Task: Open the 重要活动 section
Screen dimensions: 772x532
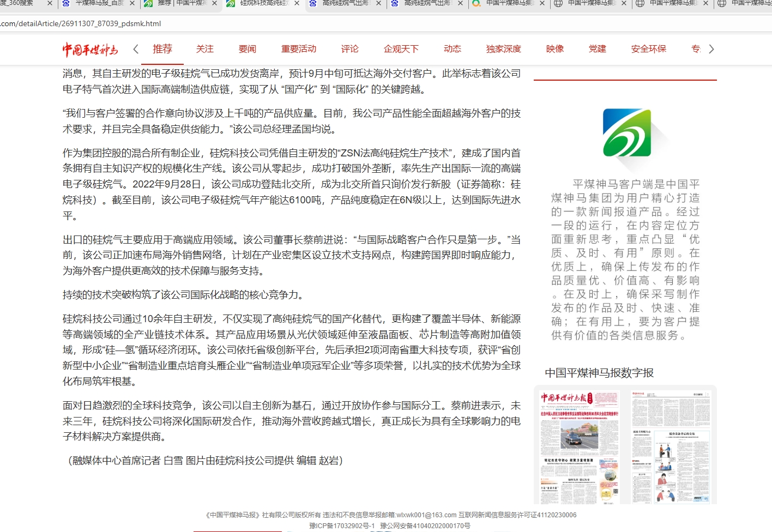Action: click(299, 49)
